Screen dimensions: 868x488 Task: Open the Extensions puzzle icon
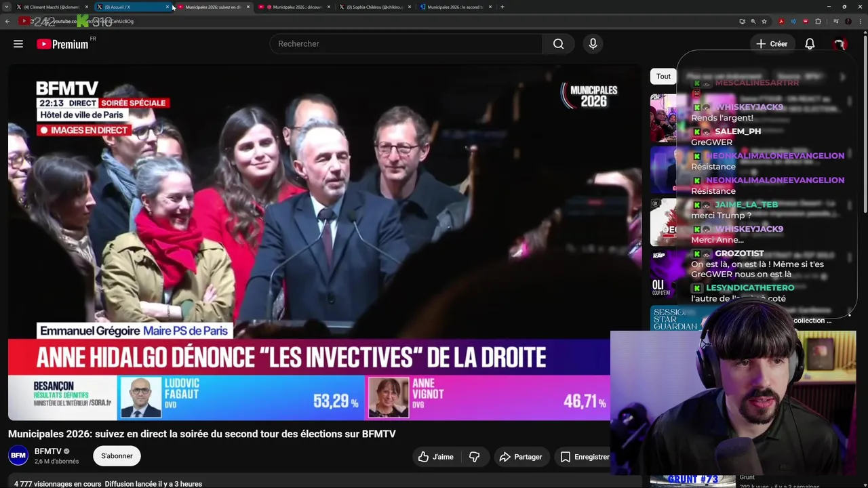click(818, 21)
